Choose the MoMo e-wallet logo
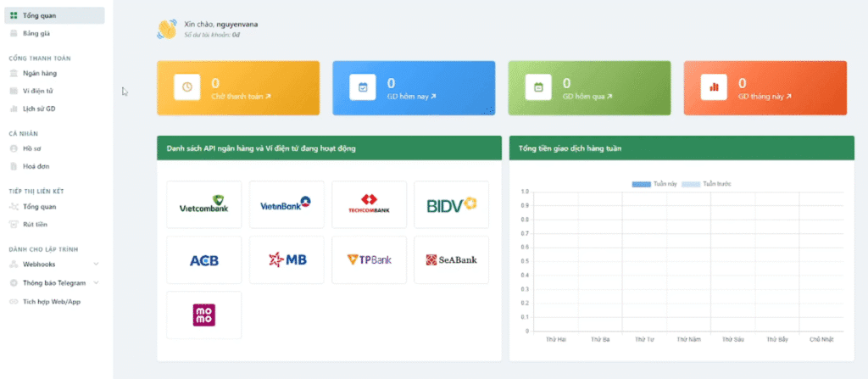This screenshot has width=868, height=379. click(204, 315)
